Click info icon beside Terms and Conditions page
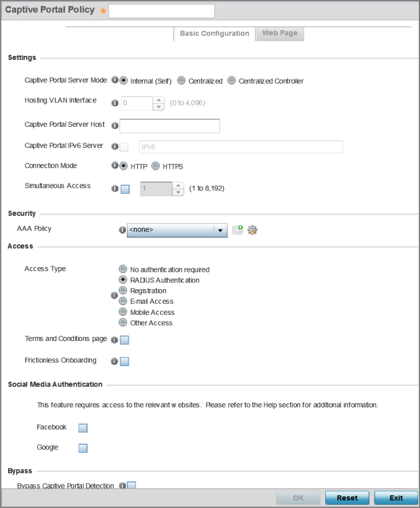 pos(115,340)
